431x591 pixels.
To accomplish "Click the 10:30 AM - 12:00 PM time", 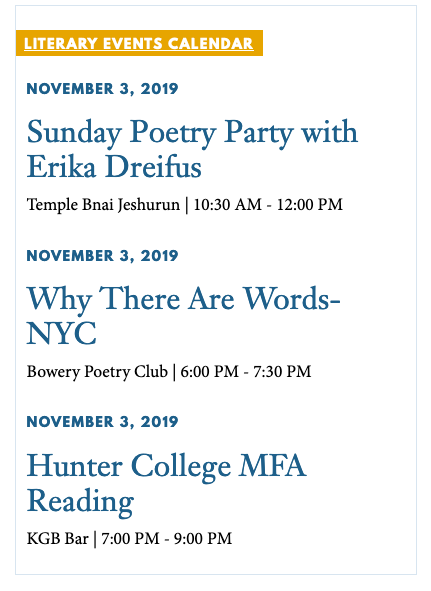I will [x=268, y=205].
